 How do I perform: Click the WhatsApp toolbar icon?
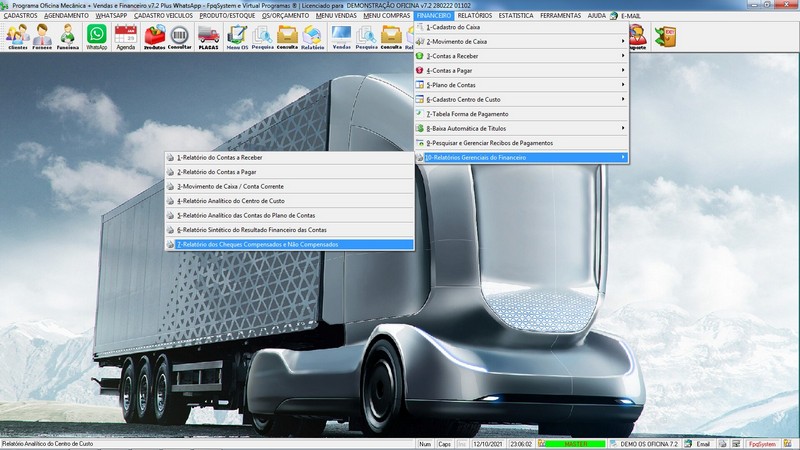coord(96,37)
